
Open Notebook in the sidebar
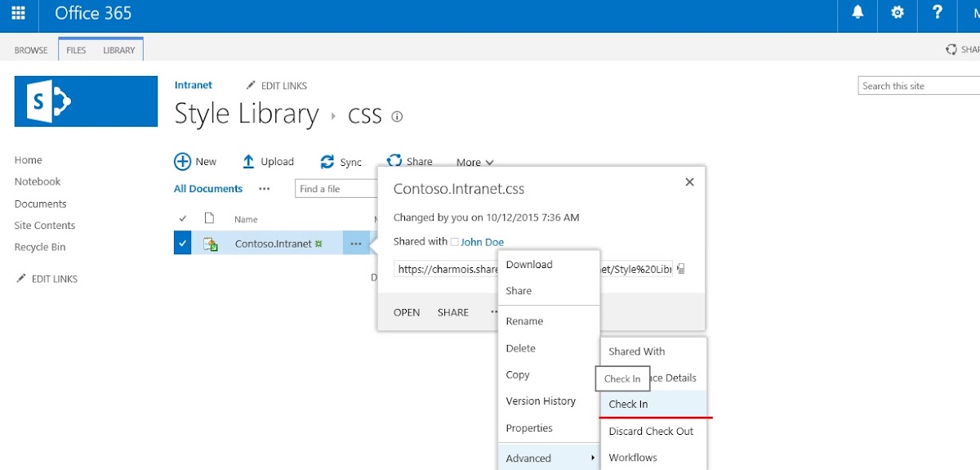pos(38,181)
